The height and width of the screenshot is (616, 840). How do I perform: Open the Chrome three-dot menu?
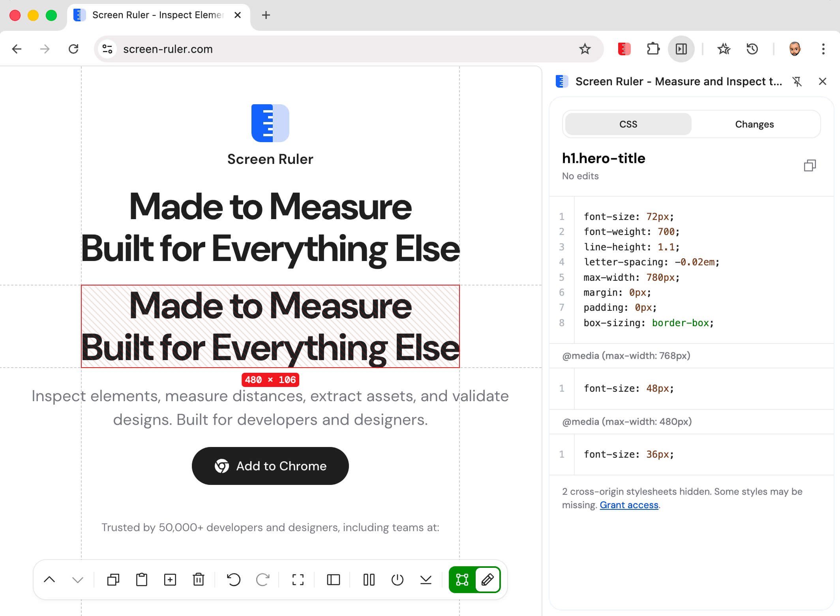click(823, 49)
